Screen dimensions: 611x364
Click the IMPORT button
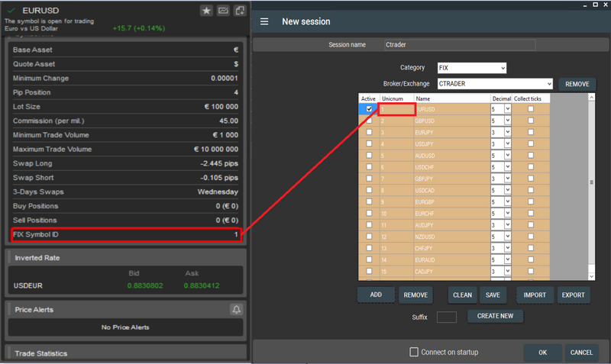point(535,295)
